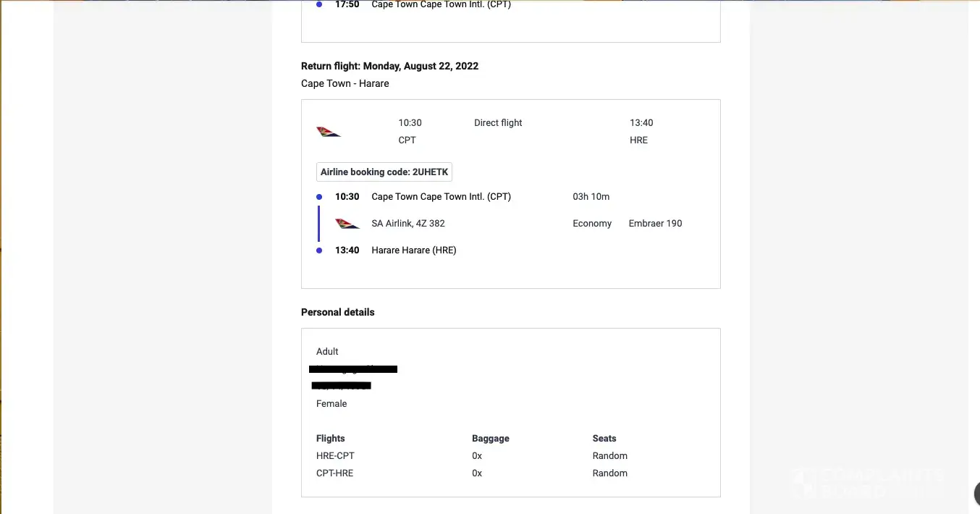Click the blue dot beside the 17:50 arrival
The width and height of the screenshot is (980, 514).
319,5
